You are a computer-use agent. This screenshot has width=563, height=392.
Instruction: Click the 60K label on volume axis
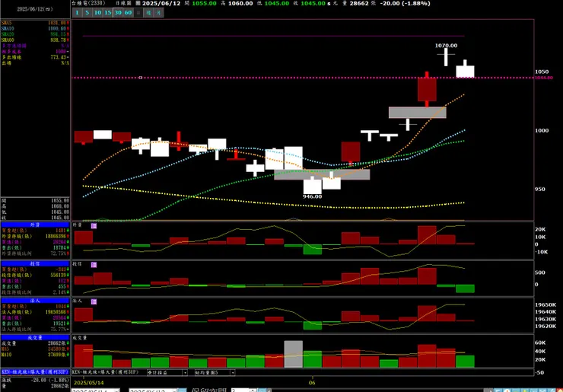click(x=540, y=343)
